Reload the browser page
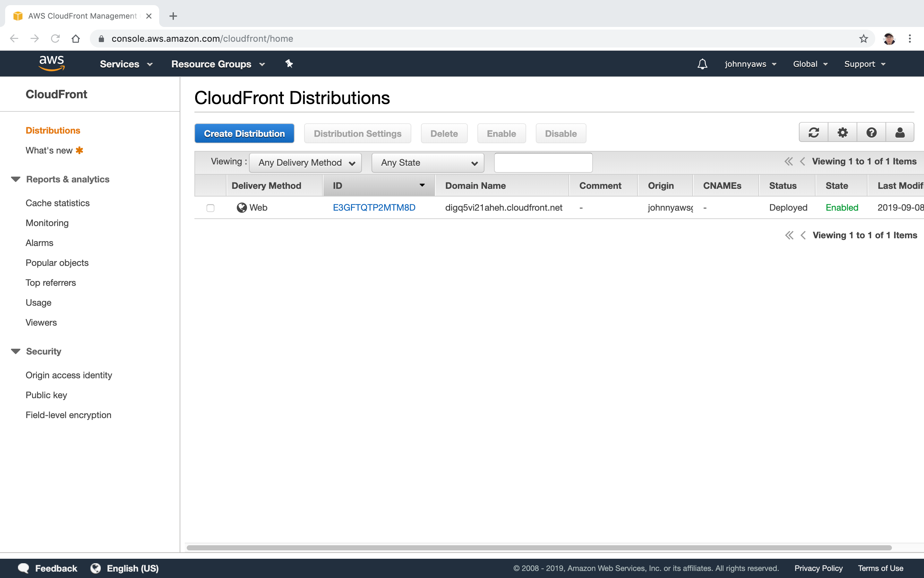Screen dimensions: 924x578 click(x=56, y=39)
